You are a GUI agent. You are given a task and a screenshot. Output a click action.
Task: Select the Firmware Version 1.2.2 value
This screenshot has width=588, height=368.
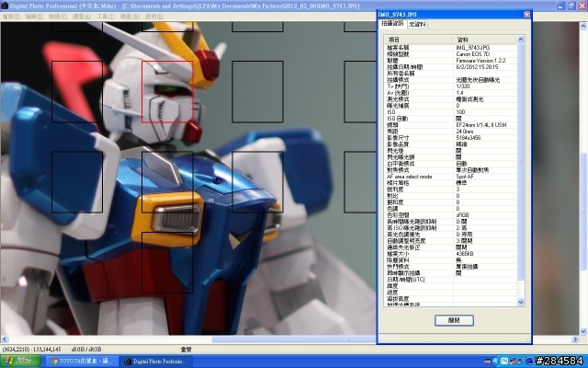(481, 61)
